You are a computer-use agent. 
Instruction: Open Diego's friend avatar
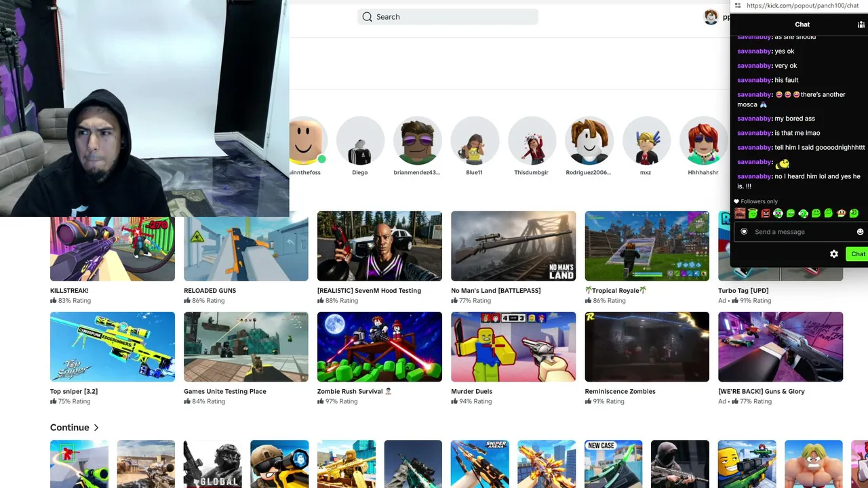click(360, 141)
